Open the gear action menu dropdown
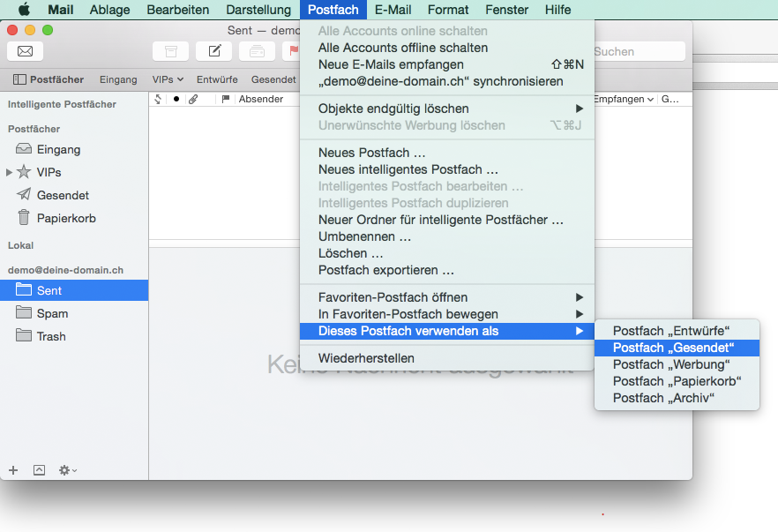The width and height of the screenshot is (778, 532). pyautogui.click(x=68, y=470)
